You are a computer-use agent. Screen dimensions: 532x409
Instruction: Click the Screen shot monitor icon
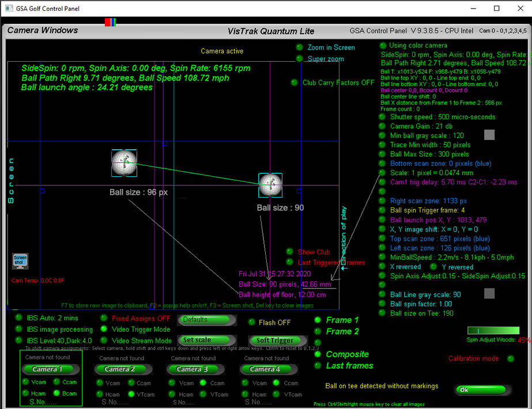point(20,260)
